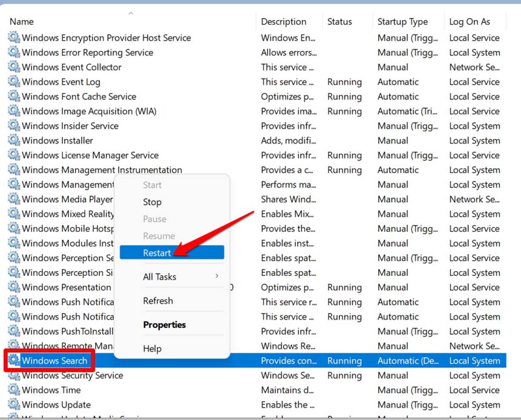The width and height of the screenshot is (521, 420).
Task: Select the Windows Update service gear icon
Action: (x=13, y=405)
